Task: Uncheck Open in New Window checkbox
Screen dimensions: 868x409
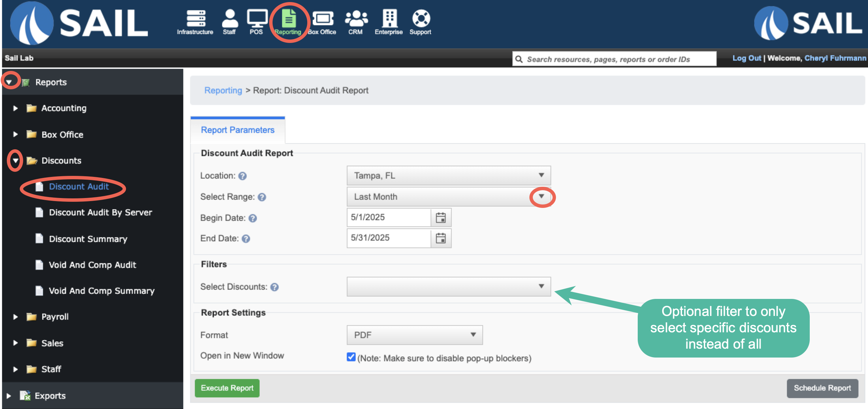Action: coord(351,357)
